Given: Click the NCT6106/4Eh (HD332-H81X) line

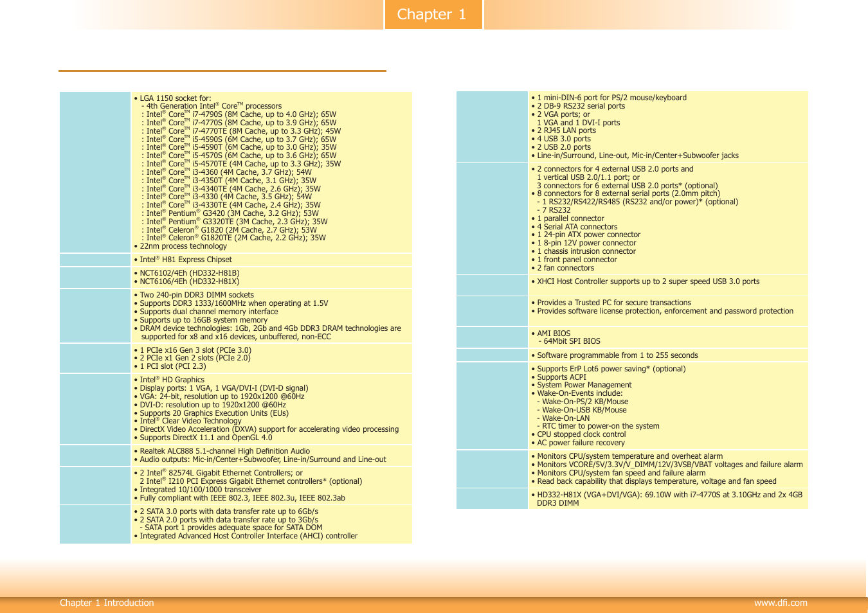Looking at the screenshot, I should coord(186,281).
